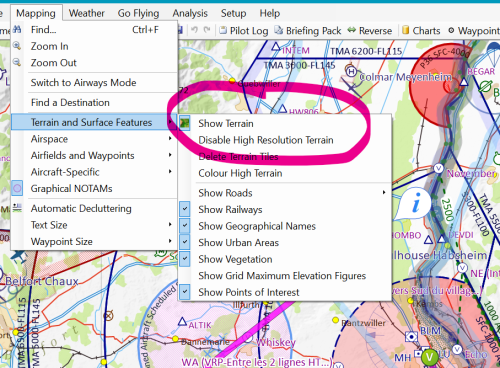Viewport: 500px width, 368px height.
Task: Click the Zoom In magnifier icon
Action: (x=17, y=46)
